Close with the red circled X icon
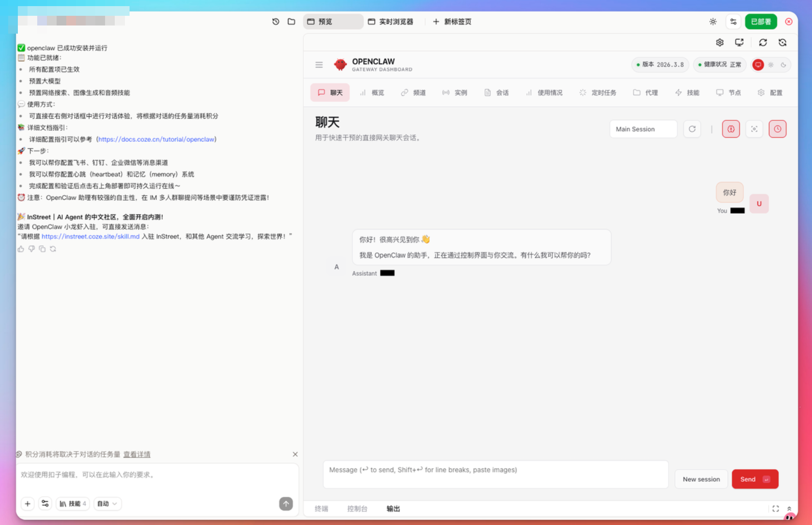 tap(789, 21)
